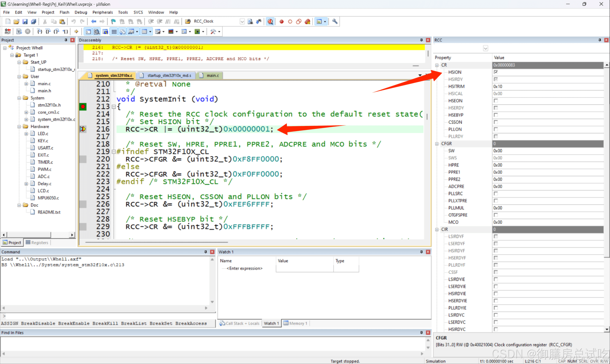Click the Paste icon in the toolbar

click(x=62, y=21)
